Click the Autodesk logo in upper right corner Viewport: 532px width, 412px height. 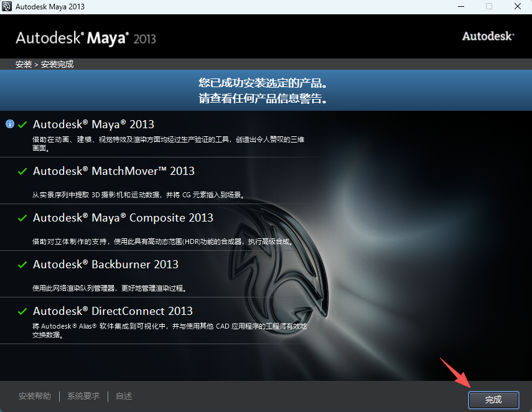tap(488, 36)
